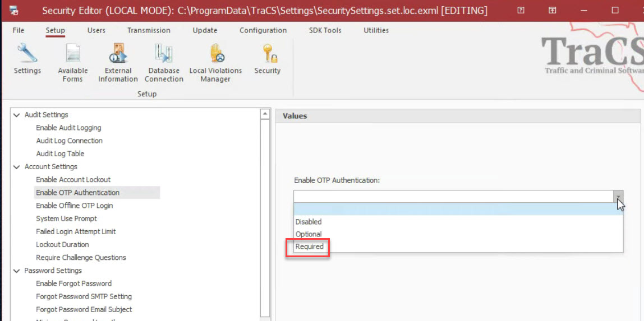This screenshot has height=321, width=644.
Task: Click the Security key icon
Action: pos(267,54)
